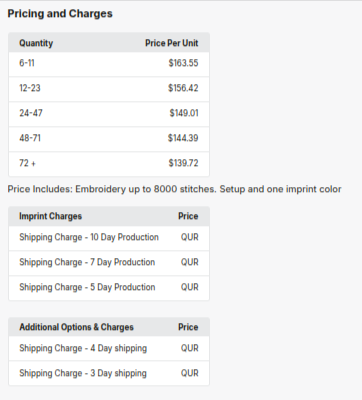Select Shipping Charge - 5 Day Production row
Viewport: 362px width, 400px height.
tap(109, 288)
